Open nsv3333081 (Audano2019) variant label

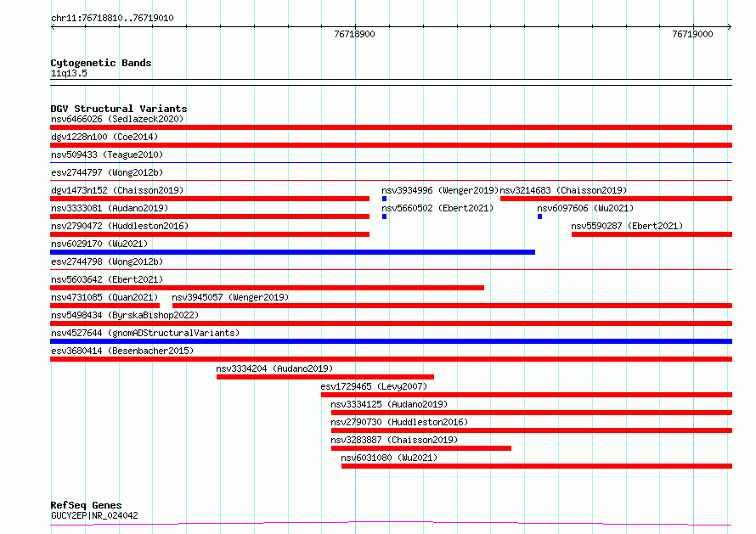110,208
